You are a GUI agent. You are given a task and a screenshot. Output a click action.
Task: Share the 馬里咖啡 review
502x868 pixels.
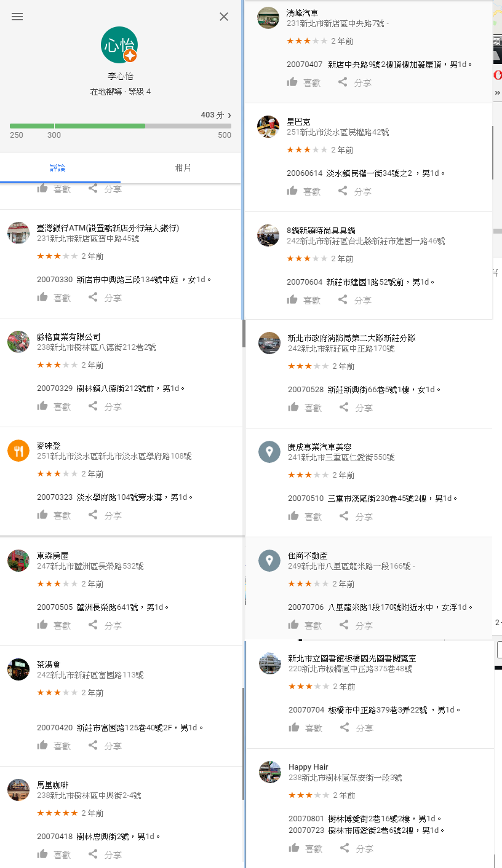pyautogui.click(x=105, y=854)
